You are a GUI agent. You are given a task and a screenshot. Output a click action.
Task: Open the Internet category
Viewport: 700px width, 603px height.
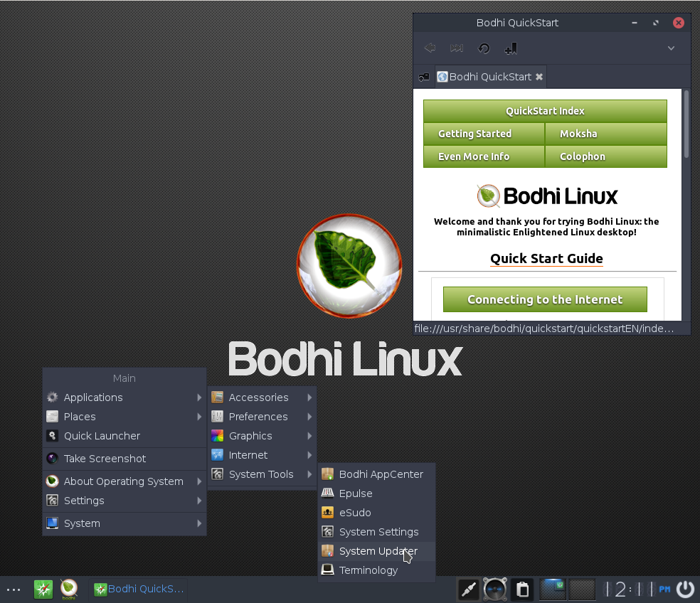pyautogui.click(x=262, y=455)
